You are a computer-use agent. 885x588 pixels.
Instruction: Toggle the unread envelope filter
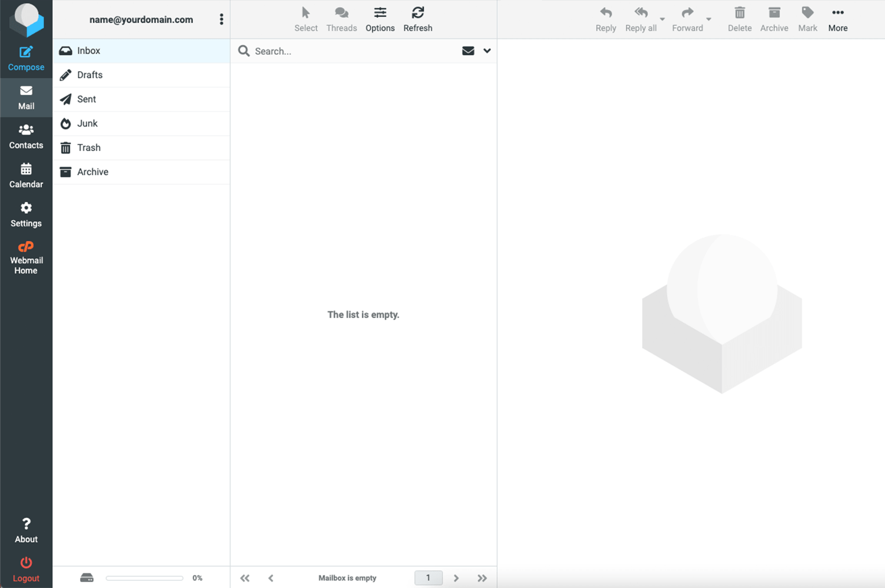[x=468, y=51]
